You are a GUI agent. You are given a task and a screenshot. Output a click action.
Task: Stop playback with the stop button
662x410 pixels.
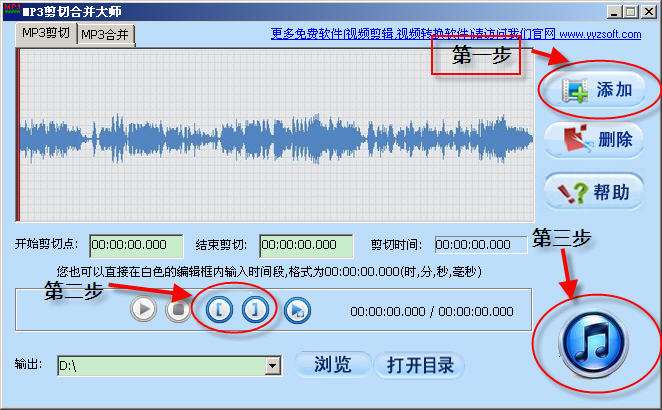pyautogui.click(x=178, y=310)
